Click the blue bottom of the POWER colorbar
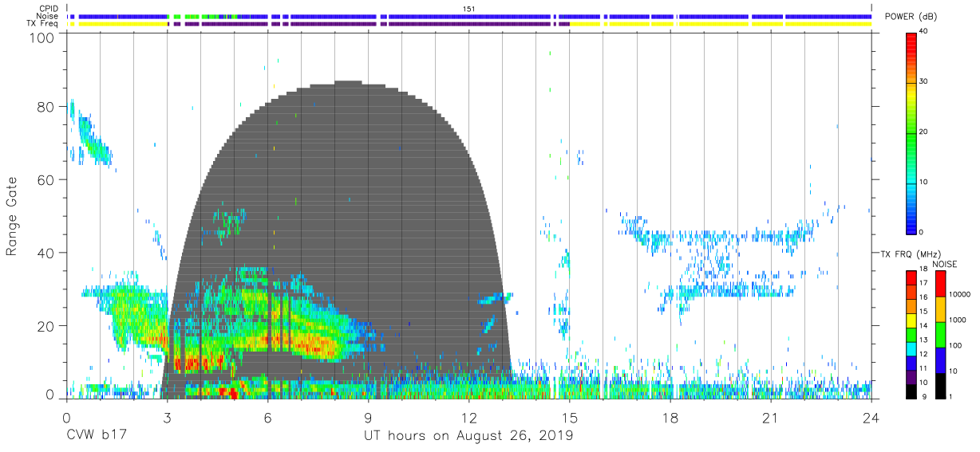980x452 pixels. click(911, 219)
